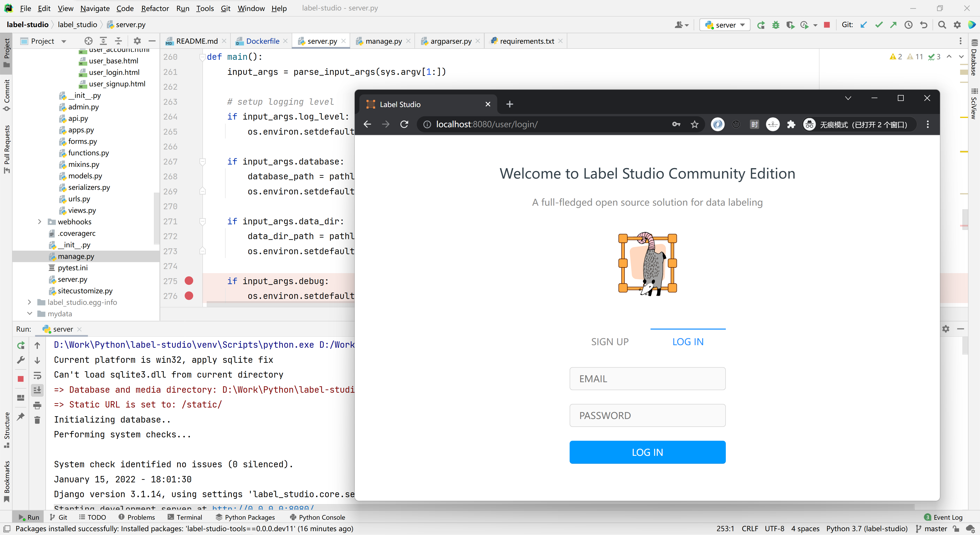Click the rerun server icon in Run panel

click(x=21, y=345)
